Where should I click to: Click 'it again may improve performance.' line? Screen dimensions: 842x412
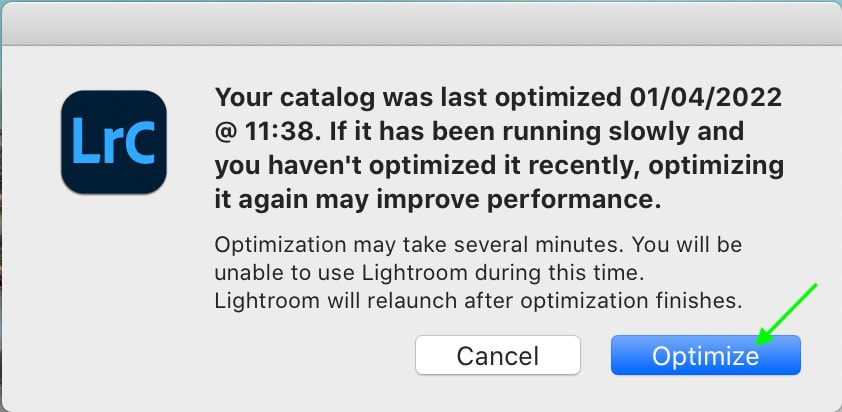point(438,200)
